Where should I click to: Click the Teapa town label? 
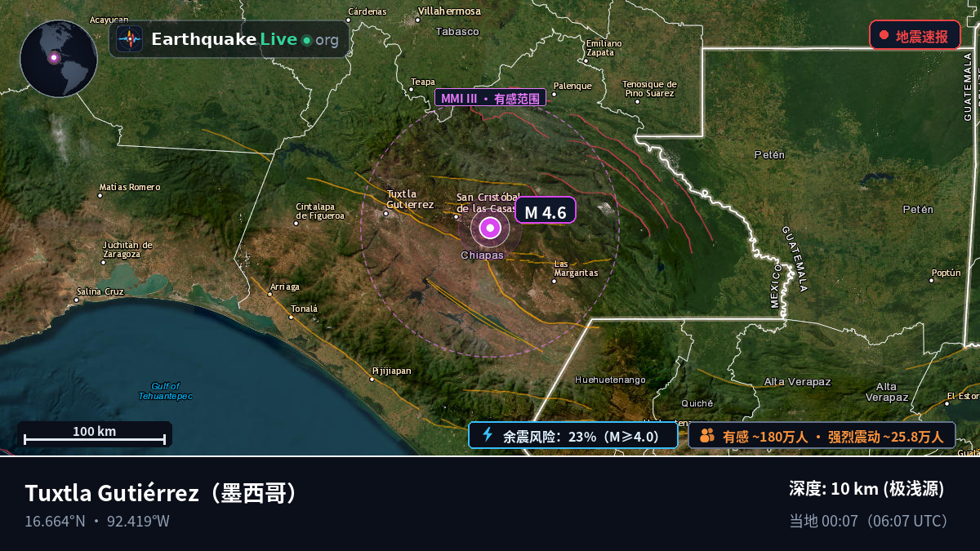(x=423, y=82)
